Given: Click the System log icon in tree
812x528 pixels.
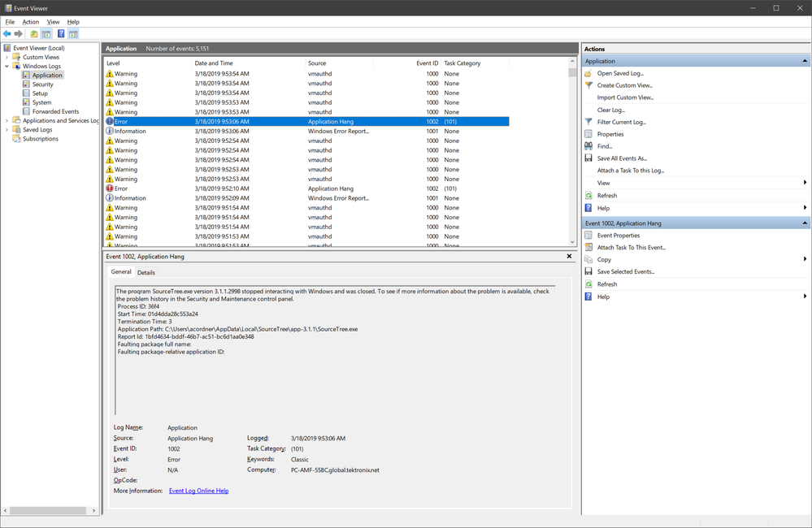Looking at the screenshot, I should click(26, 102).
